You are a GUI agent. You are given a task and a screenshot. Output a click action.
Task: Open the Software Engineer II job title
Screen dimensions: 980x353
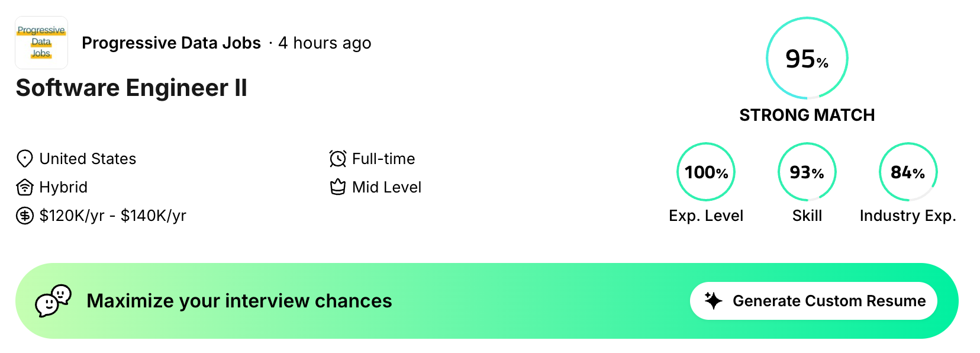131,88
